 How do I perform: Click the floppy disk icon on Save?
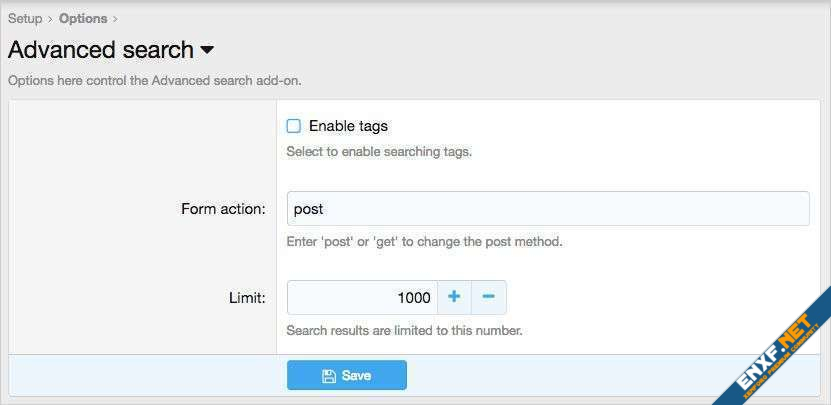point(329,376)
